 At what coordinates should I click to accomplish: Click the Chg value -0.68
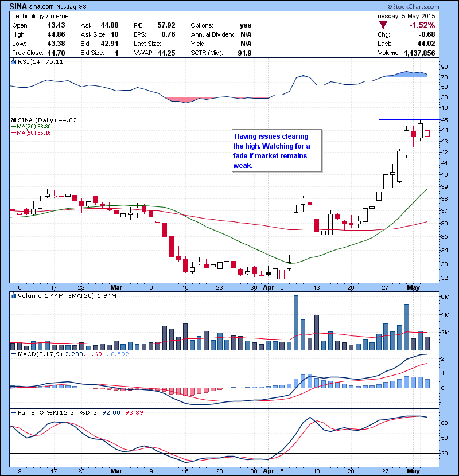(427, 34)
